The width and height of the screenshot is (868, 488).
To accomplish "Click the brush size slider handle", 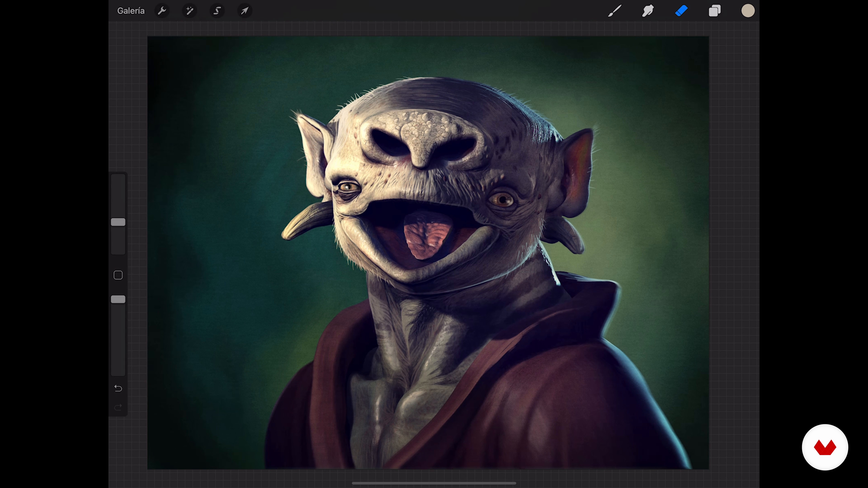I will tap(118, 222).
